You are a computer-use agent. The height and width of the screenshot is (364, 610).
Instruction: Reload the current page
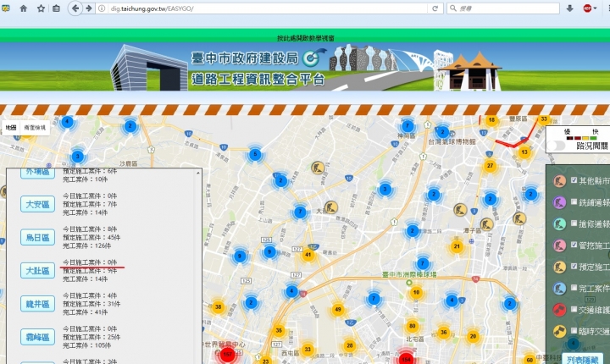pos(435,8)
